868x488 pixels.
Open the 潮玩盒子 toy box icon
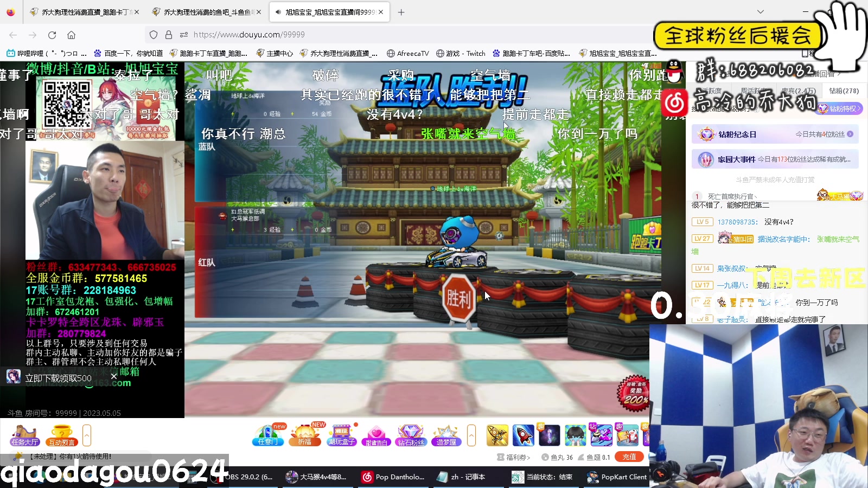click(342, 435)
